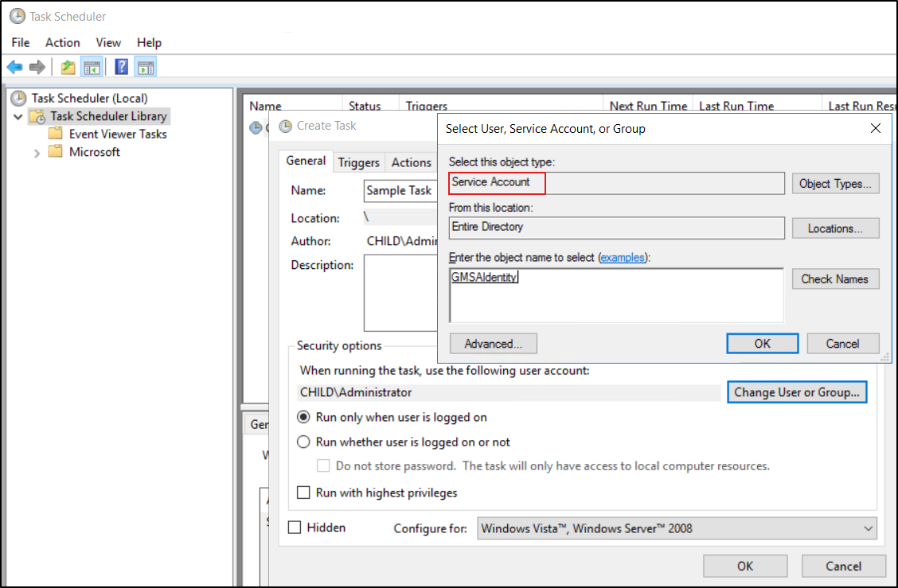Enable 'Run with highest privileges'
Screen dimensions: 898x588
tap(303, 493)
